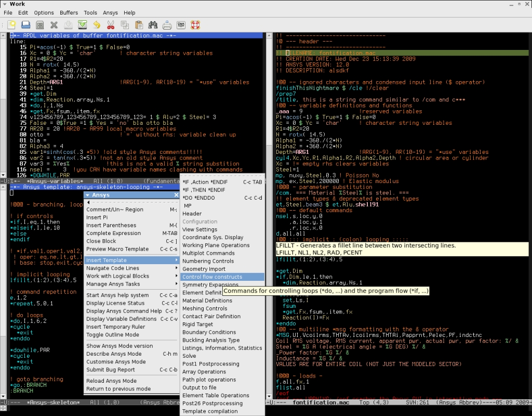Select Header template entry

(222, 214)
